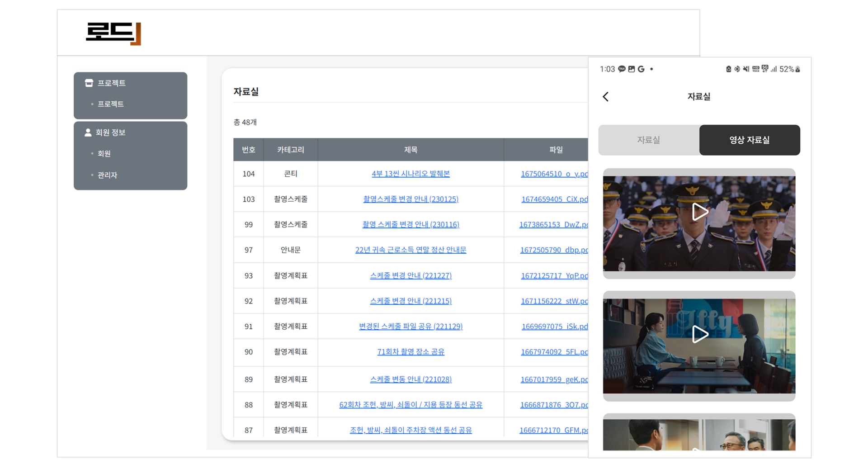The height and width of the screenshot is (469, 868).
Task: Download file 1672125717_YqP.pdf
Action: [x=554, y=275]
